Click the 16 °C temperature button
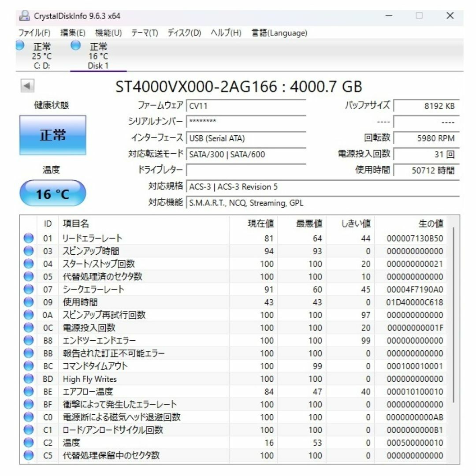This screenshot has width=476, height=476. tap(53, 193)
